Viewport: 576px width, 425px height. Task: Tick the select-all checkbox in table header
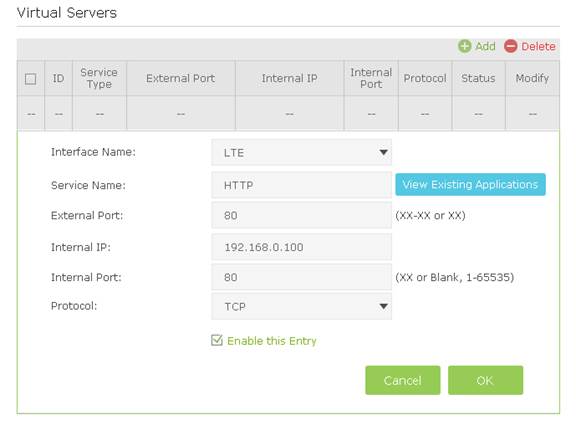[x=30, y=79]
